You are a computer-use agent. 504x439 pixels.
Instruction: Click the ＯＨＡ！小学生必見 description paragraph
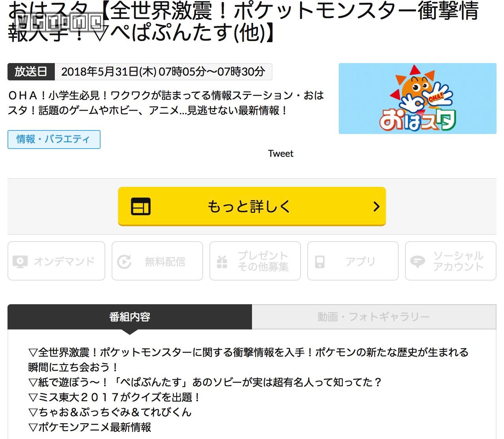click(x=166, y=103)
